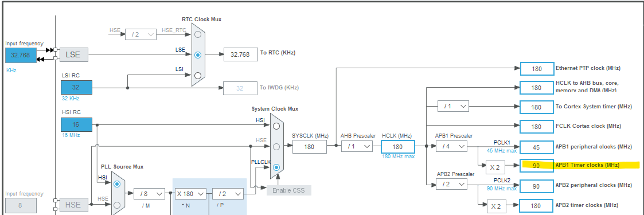The height and width of the screenshot is (215, 644).
Task: Click the HSI RC 16 value box
Action: (x=76, y=125)
